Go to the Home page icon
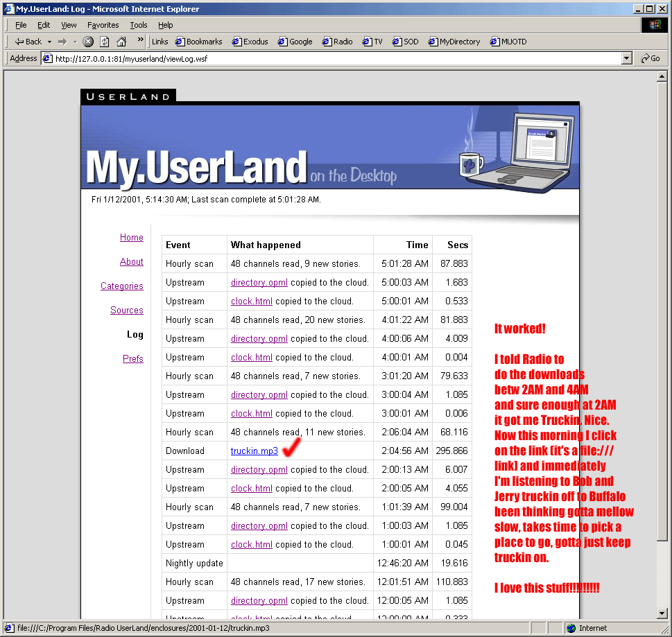Viewport: 672px width, 637px height. pyautogui.click(x=121, y=42)
